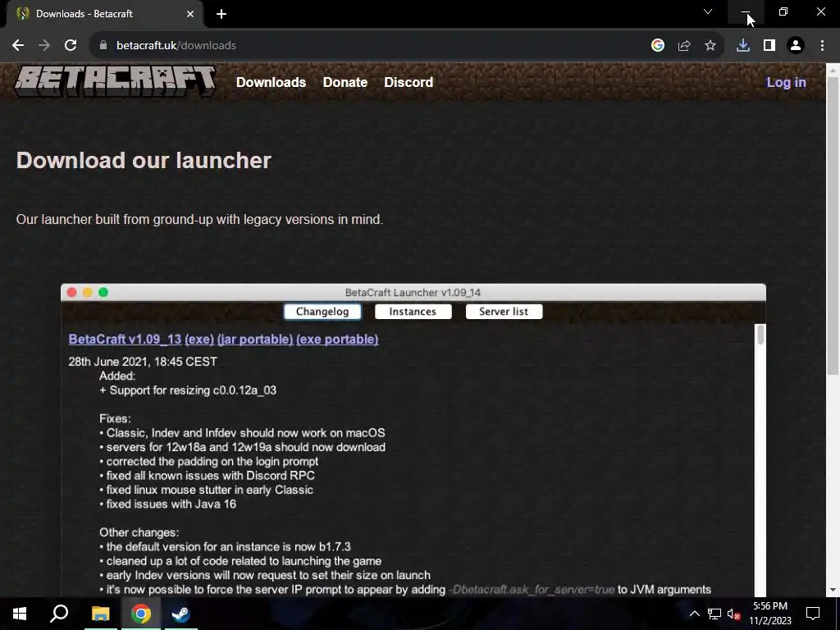Go back using the browser back arrow
840x630 pixels.
pyautogui.click(x=18, y=46)
